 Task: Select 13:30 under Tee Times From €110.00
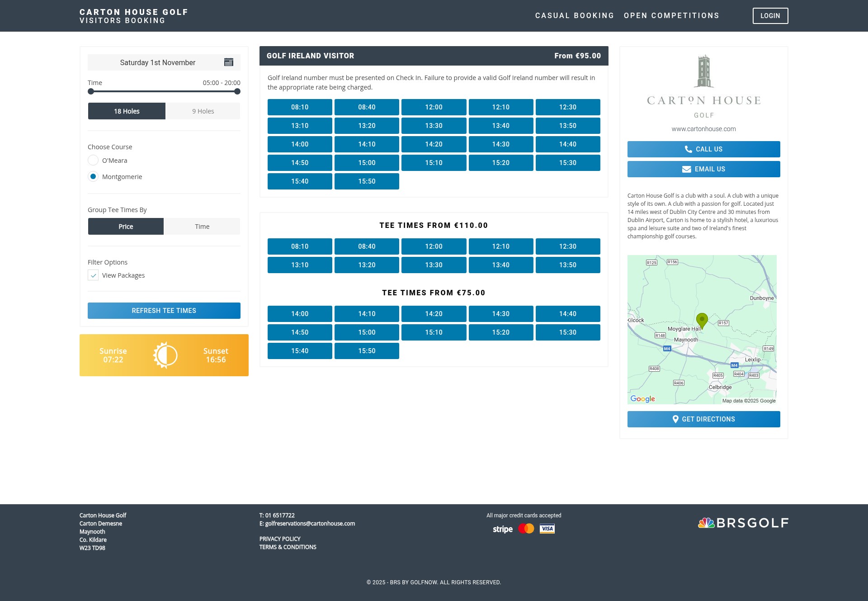click(434, 265)
